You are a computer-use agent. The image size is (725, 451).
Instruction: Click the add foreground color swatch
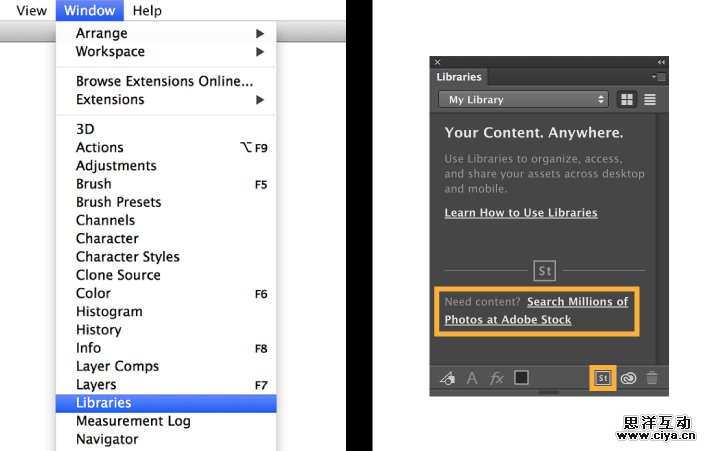521,378
